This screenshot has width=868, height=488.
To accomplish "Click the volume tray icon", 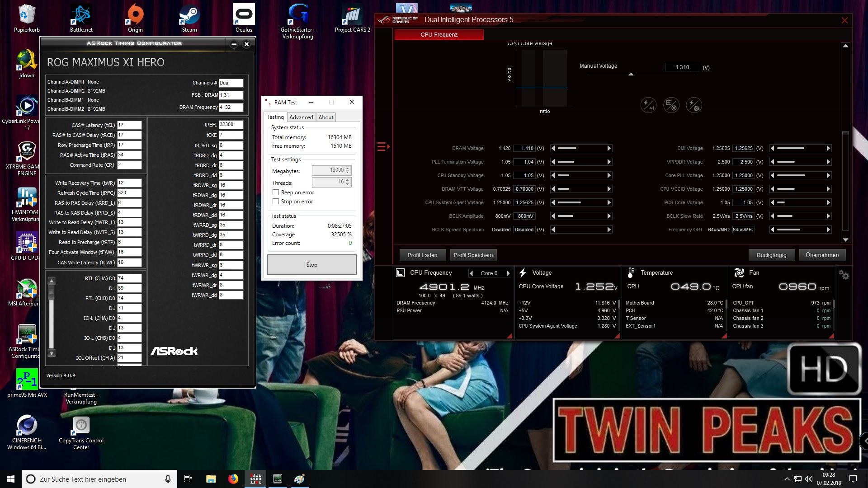I will click(x=809, y=479).
